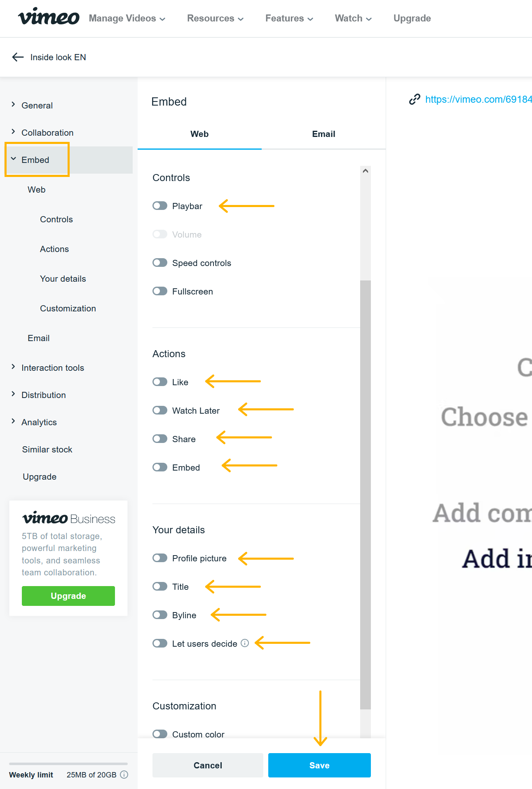
Task: Open the Manage Videos dropdown menu
Action: point(127,19)
